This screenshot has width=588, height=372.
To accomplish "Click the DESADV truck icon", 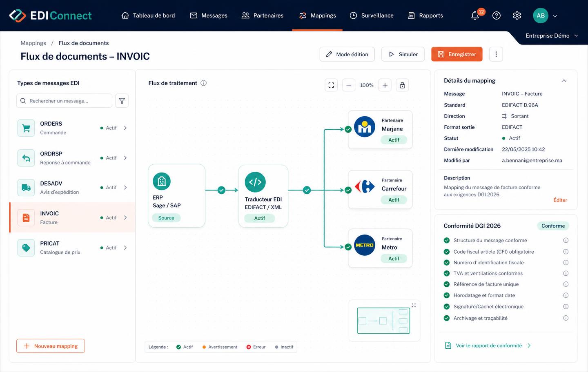I will [26, 188].
